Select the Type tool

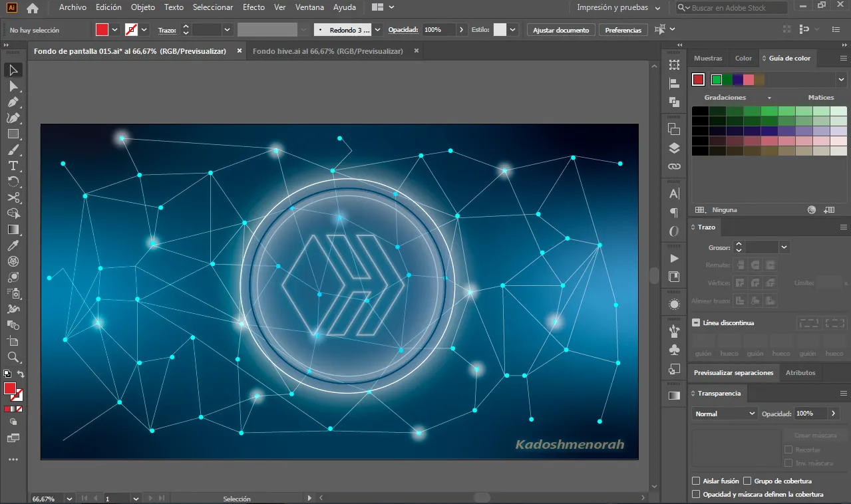coord(13,166)
